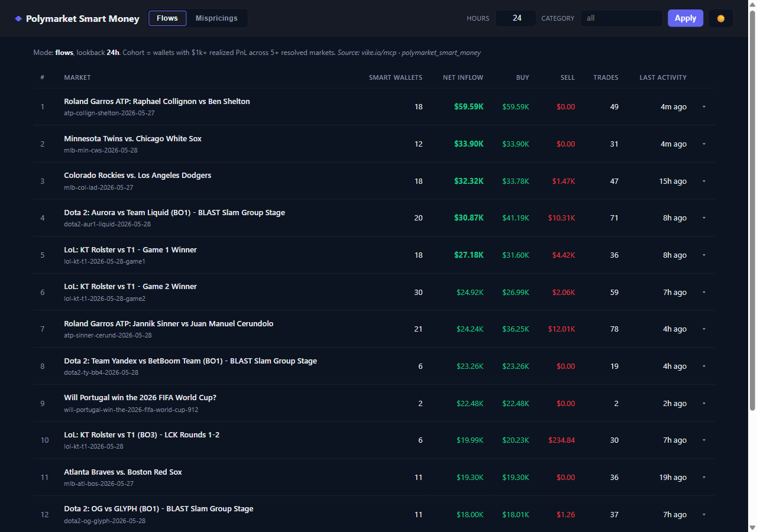Open Will Portugal win the 2026 World Cup
The image size is (757, 532).
point(140,398)
